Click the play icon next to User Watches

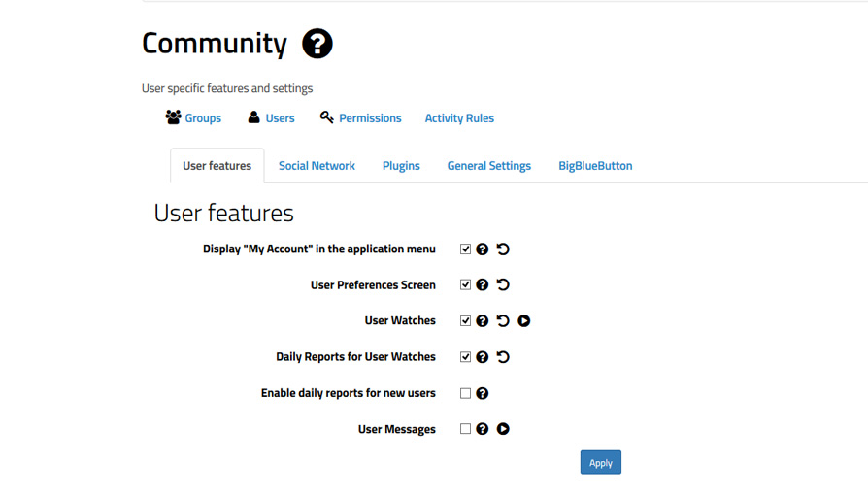click(x=523, y=321)
